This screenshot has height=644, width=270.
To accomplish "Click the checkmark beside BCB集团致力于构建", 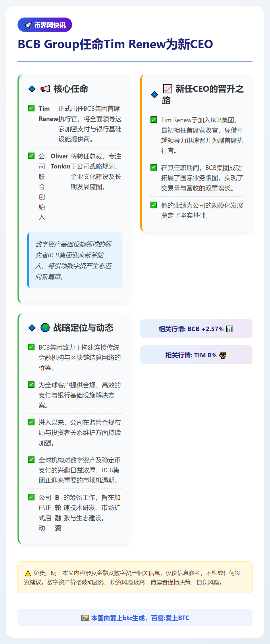I will [31, 347].
